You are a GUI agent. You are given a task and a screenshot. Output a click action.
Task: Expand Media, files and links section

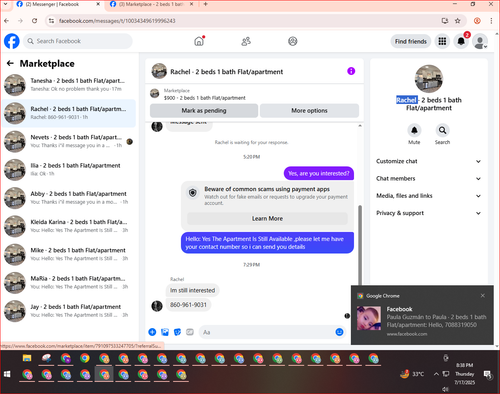tap(429, 196)
